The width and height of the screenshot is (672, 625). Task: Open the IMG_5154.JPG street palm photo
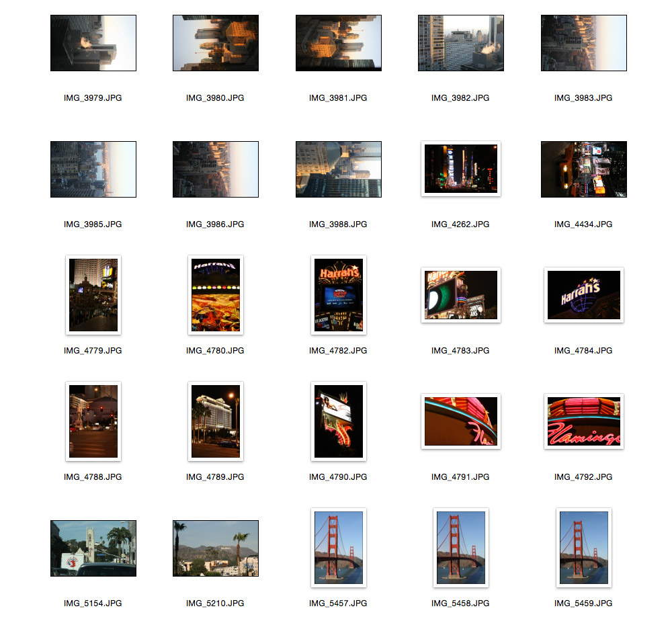tap(93, 548)
